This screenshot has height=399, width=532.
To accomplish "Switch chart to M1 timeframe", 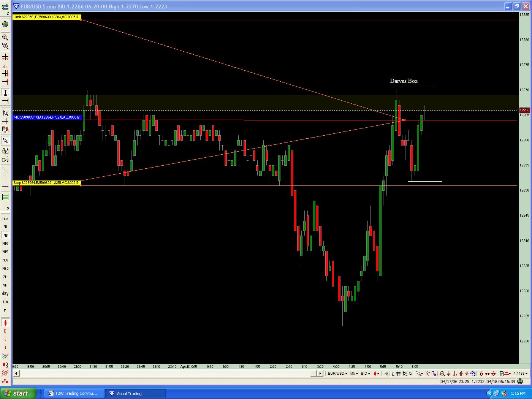I will tap(5, 227).
